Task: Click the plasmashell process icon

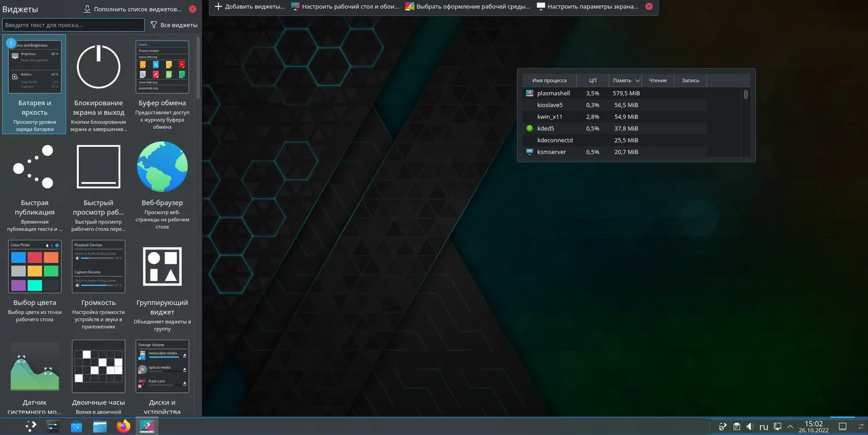Action: pos(529,93)
